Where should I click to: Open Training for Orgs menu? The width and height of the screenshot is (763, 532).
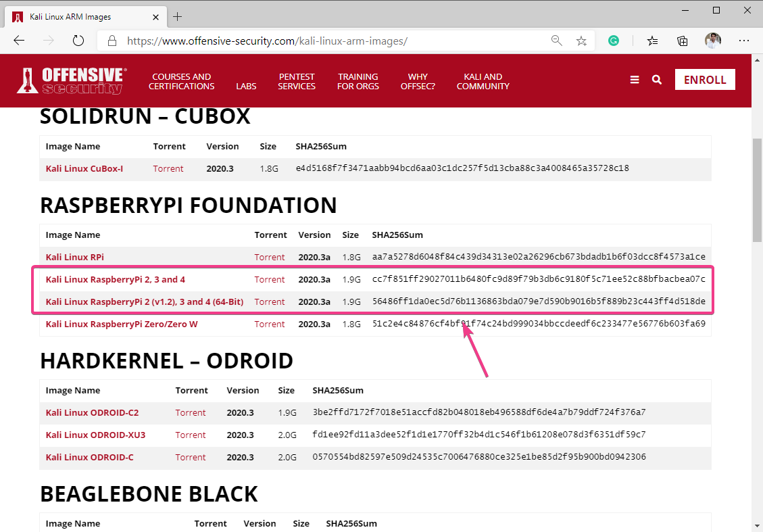358,81
